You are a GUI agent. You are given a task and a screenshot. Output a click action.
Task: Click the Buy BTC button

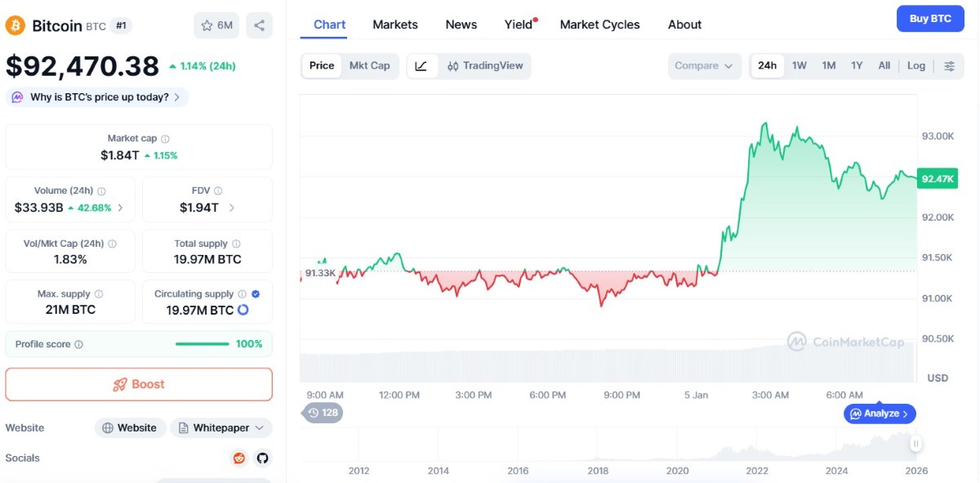point(930,19)
